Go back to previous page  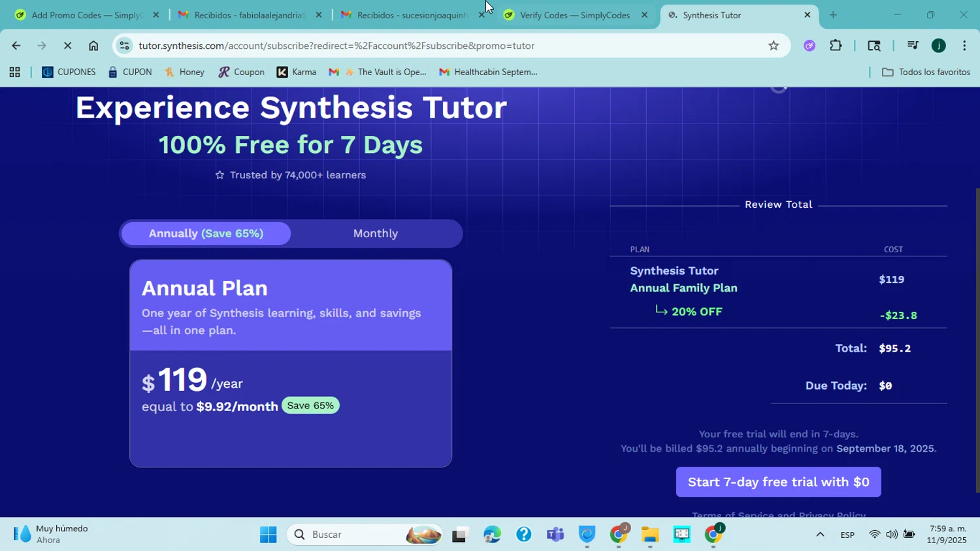16,46
